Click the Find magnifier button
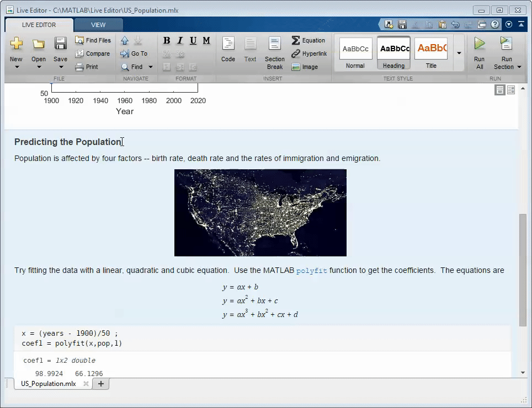 (x=132, y=67)
